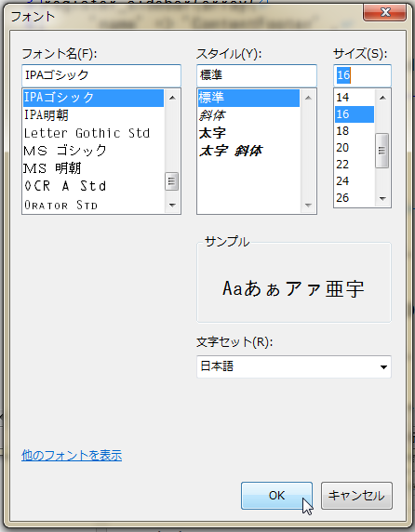The height and width of the screenshot is (532, 415).
Task: Click the フォント名 text field
Action: [101, 75]
